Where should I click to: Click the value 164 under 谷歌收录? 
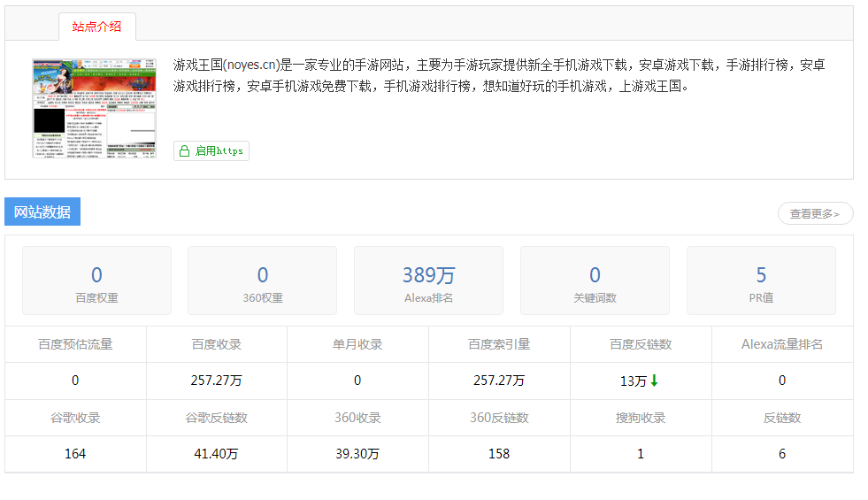click(75, 454)
